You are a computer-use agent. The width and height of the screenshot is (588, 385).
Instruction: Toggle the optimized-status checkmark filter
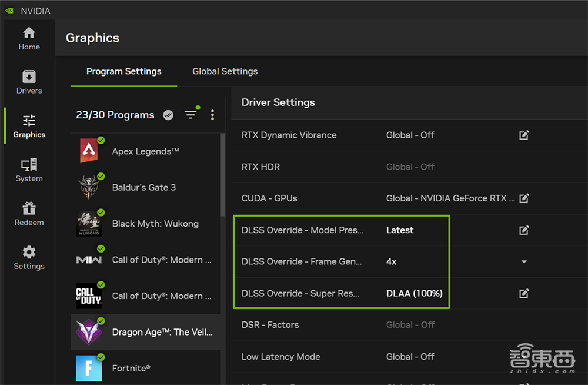[x=168, y=115]
